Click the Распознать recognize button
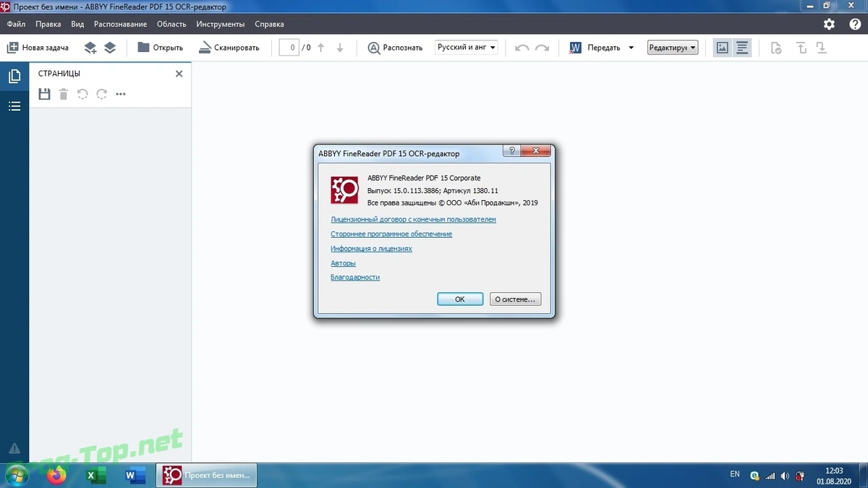This screenshot has height=488, width=868. click(395, 48)
